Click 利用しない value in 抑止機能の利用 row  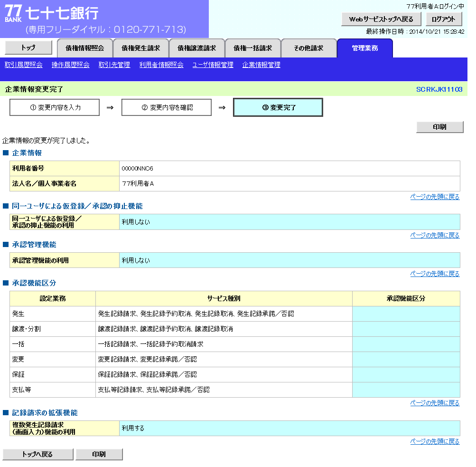pos(136,222)
